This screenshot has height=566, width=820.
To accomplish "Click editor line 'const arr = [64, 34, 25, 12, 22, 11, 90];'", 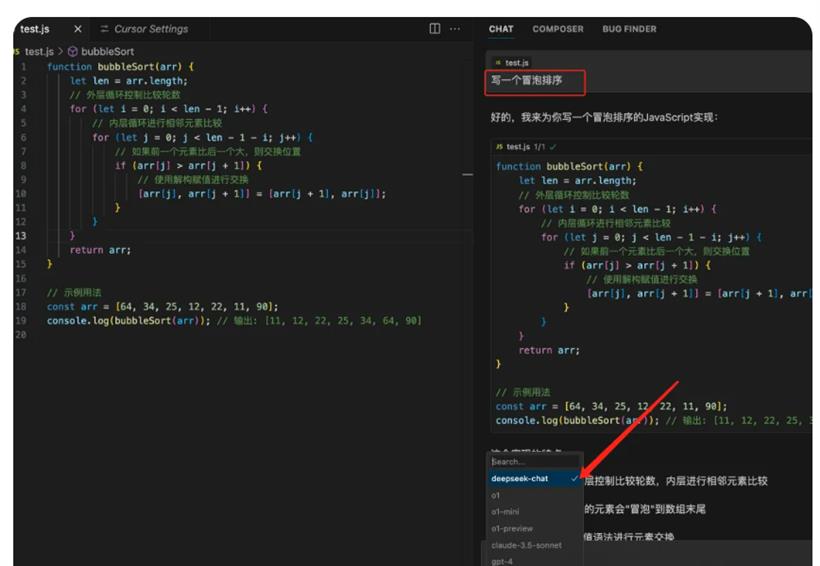I will click(163, 307).
